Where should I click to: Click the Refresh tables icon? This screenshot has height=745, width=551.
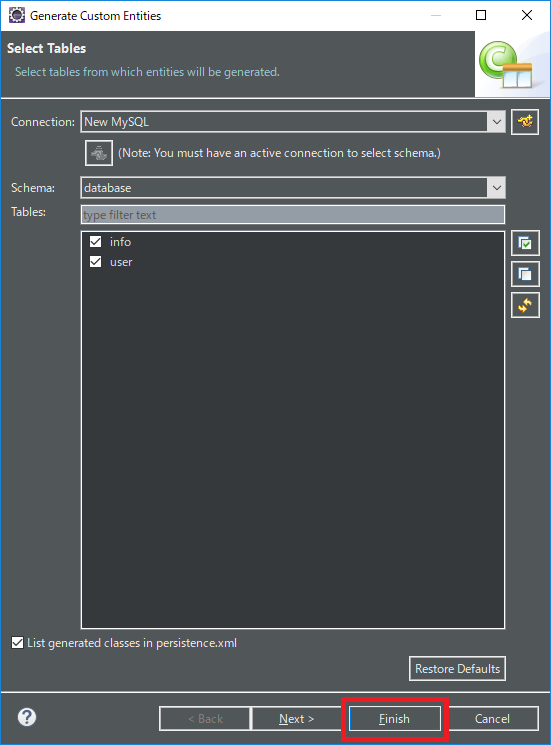(525, 305)
